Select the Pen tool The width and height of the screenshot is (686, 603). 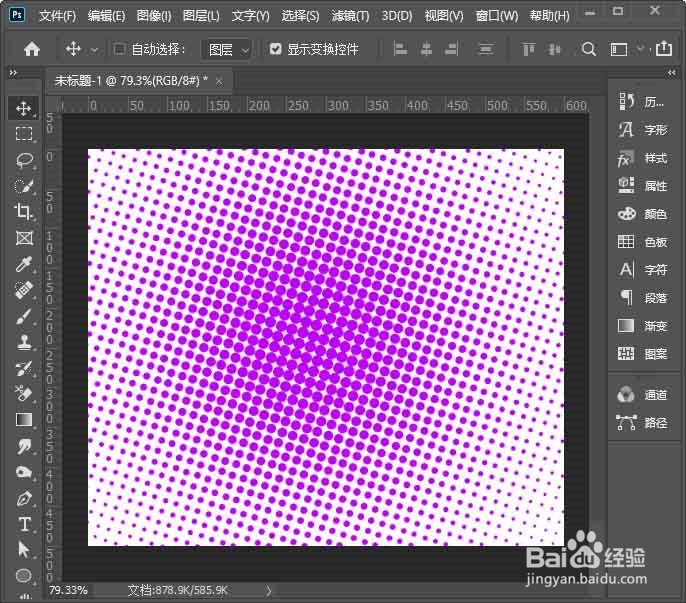[x=24, y=498]
